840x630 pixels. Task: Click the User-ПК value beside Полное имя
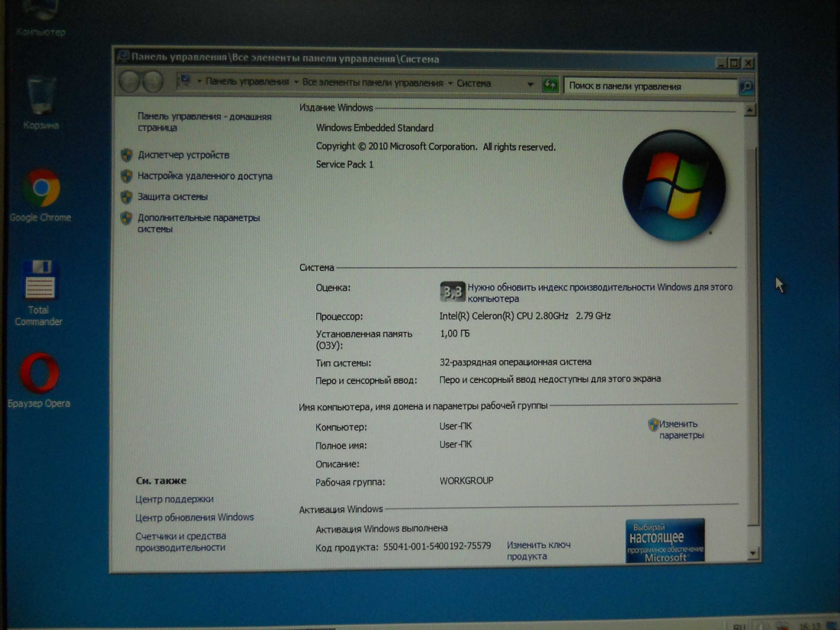[456, 444]
